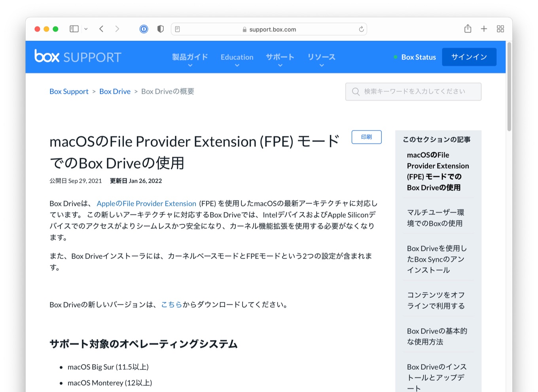Image resolution: width=538 pixels, height=392 pixels.
Task: Open the 1Password browser extension
Action: (143, 28)
